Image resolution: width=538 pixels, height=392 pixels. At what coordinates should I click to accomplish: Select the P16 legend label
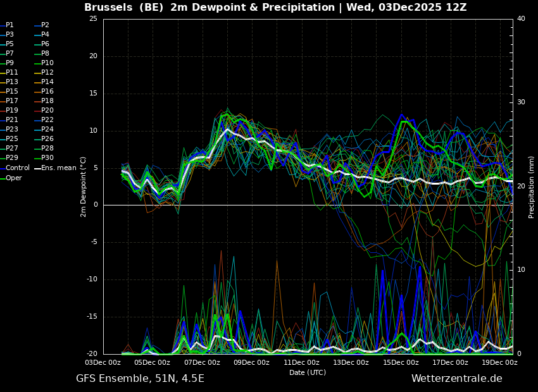click(x=47, y=92)
